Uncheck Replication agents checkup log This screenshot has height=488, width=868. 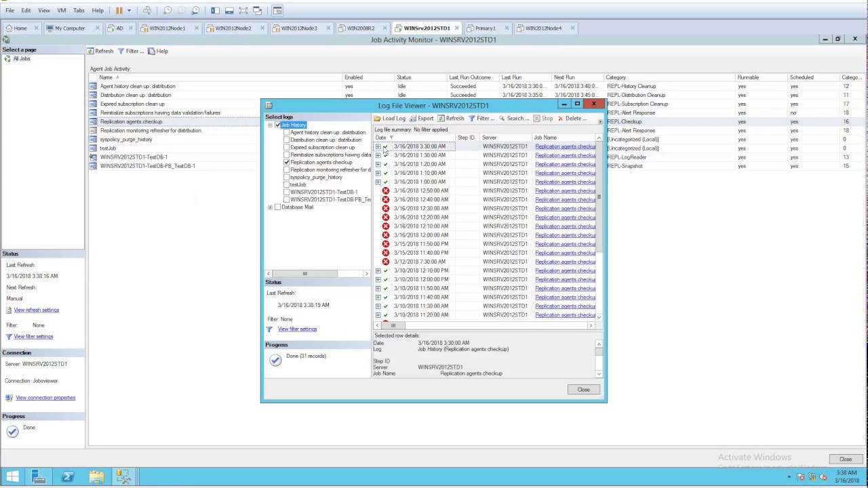286,162
